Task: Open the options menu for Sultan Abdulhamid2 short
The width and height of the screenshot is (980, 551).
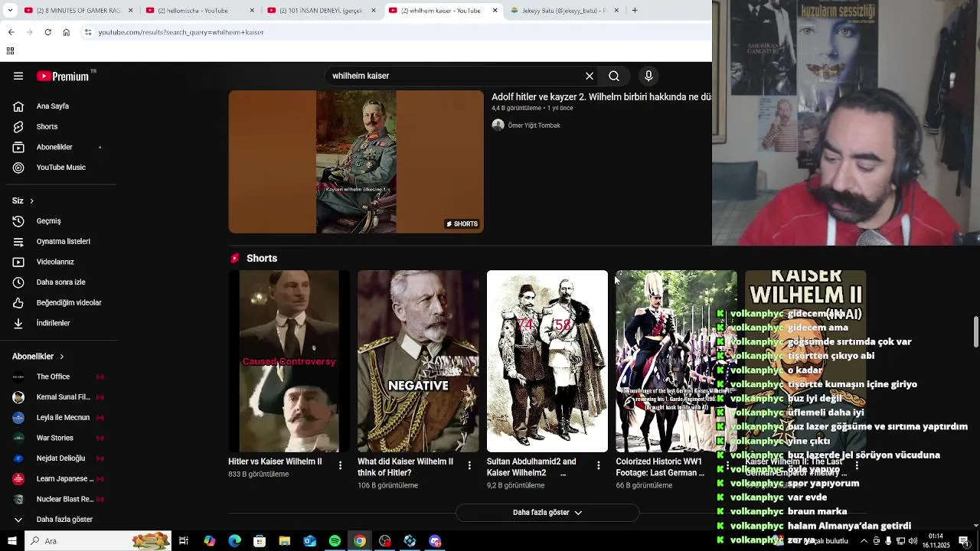Action: [599, 465]
